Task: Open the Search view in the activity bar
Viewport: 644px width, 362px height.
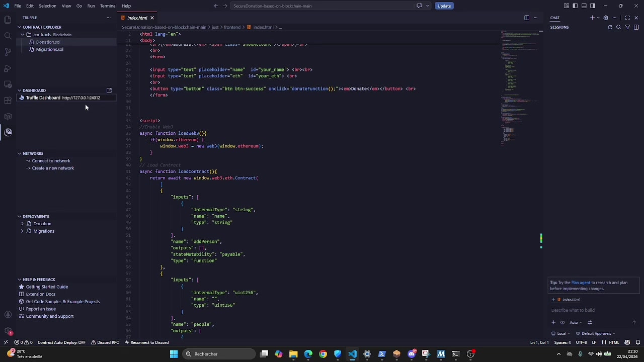Action: coord(8,36)
